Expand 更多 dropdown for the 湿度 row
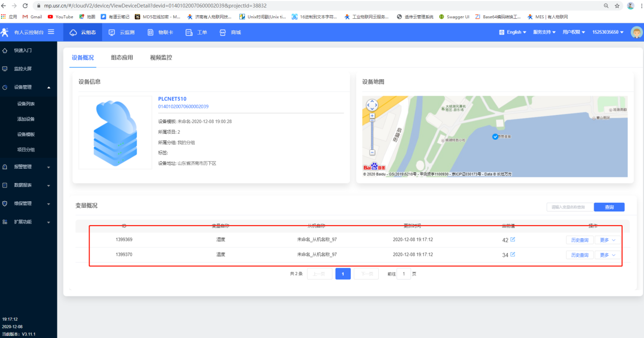Screen dimensions: 644x338 [607, 240]
